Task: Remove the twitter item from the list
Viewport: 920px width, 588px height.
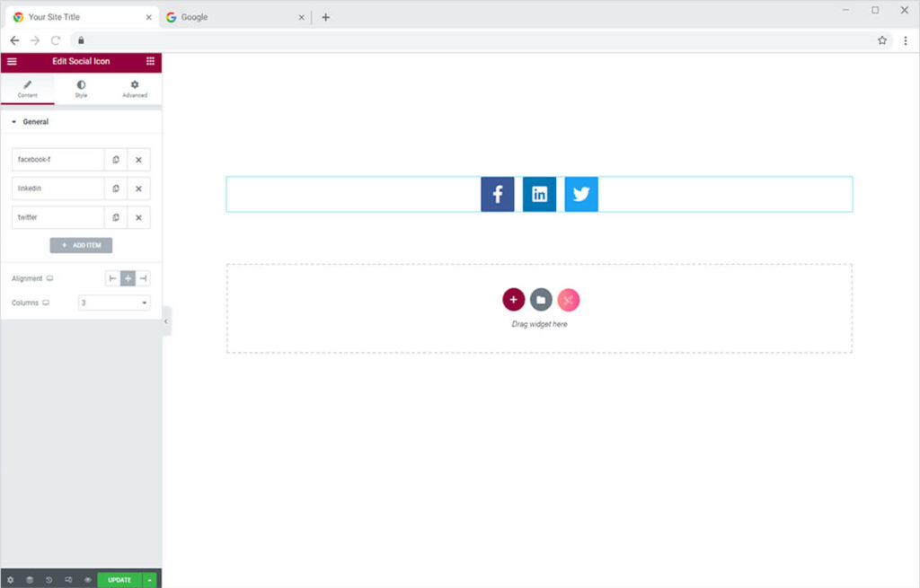Action: 138,217
